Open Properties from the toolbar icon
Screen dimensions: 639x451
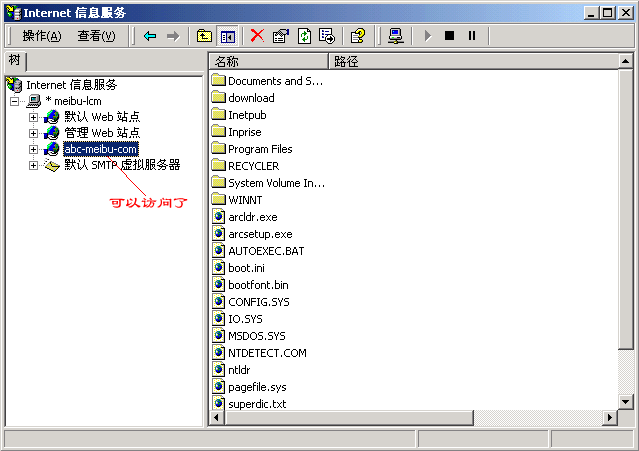[280, 36]
